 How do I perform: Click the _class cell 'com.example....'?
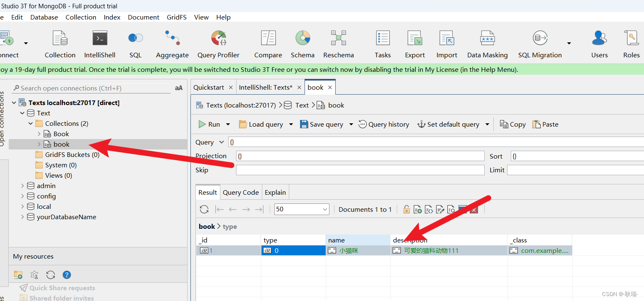(x=540, y=250)
